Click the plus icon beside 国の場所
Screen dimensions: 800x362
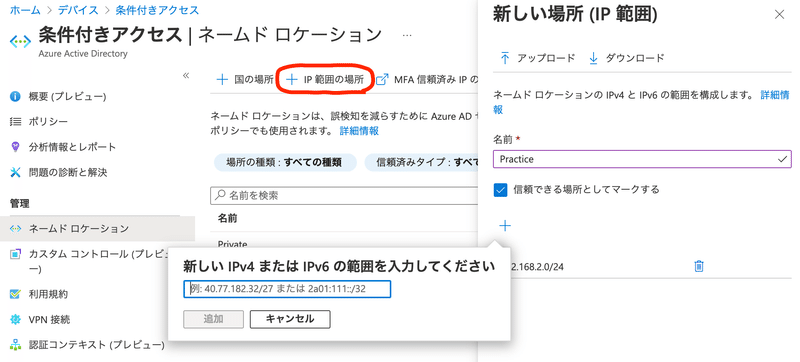click(x=222, y=80)
